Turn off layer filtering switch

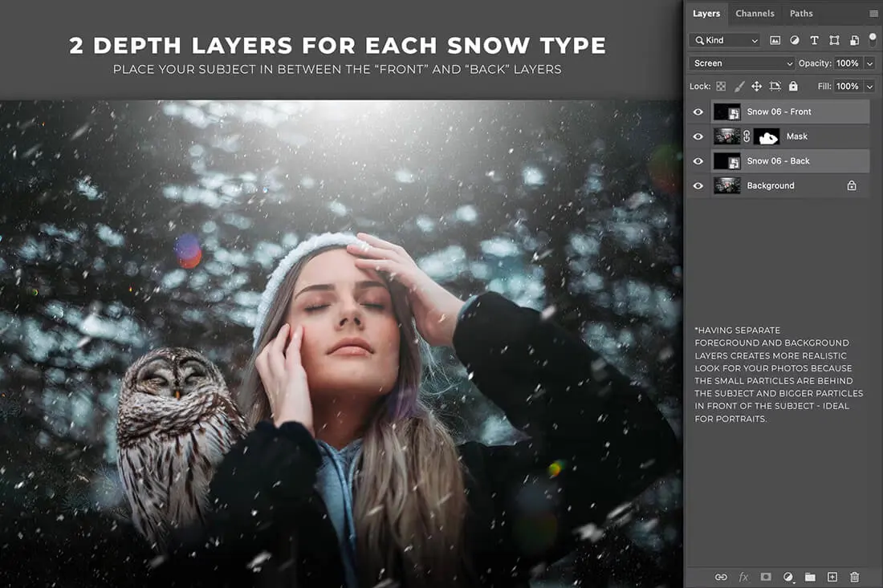[873, 39]
